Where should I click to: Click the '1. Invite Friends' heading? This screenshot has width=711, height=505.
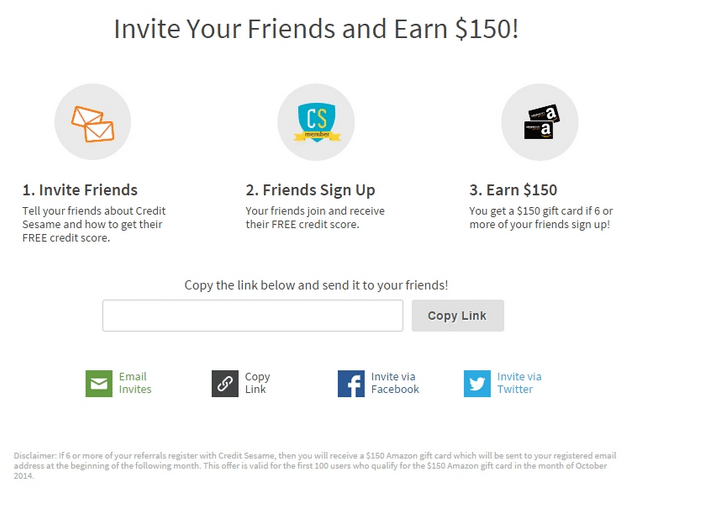[x=80, y=190]
